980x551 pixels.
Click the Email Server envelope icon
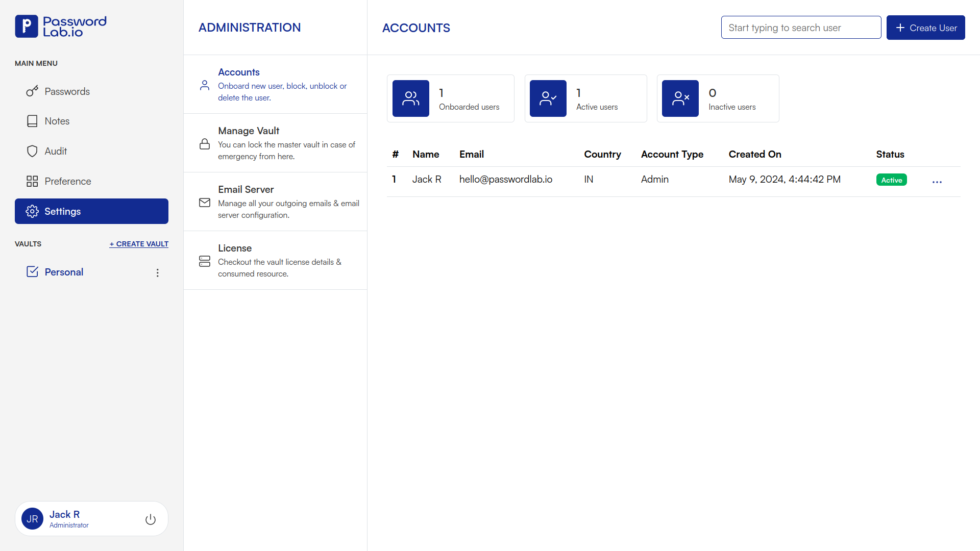(205, 203)
